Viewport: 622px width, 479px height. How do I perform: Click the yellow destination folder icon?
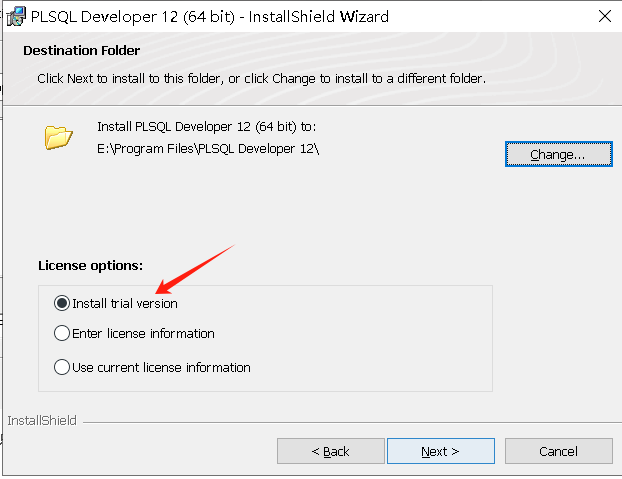tap(59, 137)
